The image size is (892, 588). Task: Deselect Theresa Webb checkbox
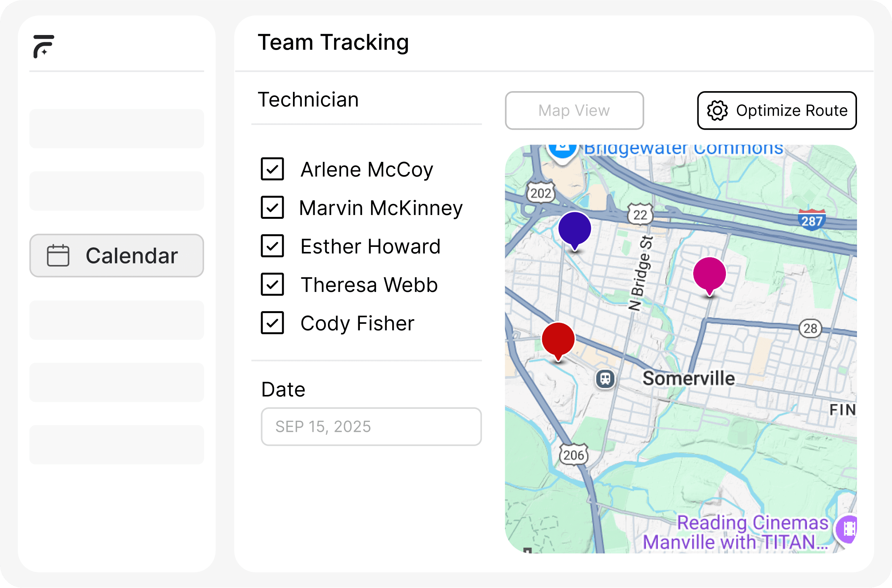[x=272, y=285]
